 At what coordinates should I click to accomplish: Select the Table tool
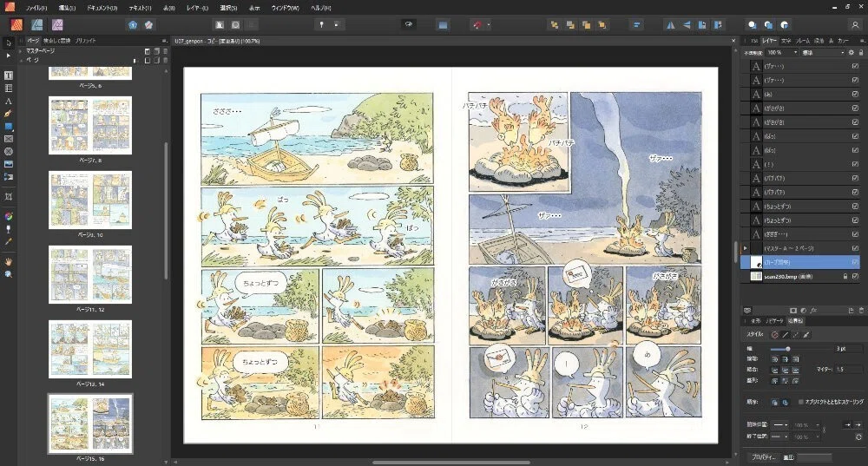point(9,88)
